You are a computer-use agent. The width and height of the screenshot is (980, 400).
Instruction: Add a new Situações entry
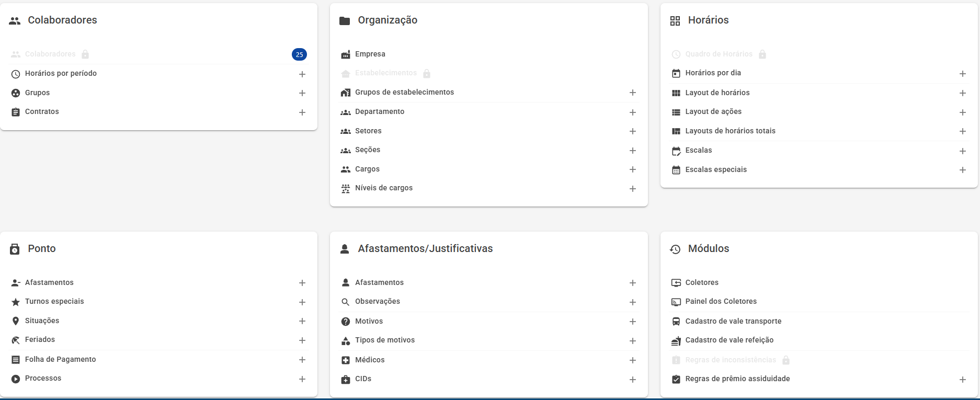point(302,321)
